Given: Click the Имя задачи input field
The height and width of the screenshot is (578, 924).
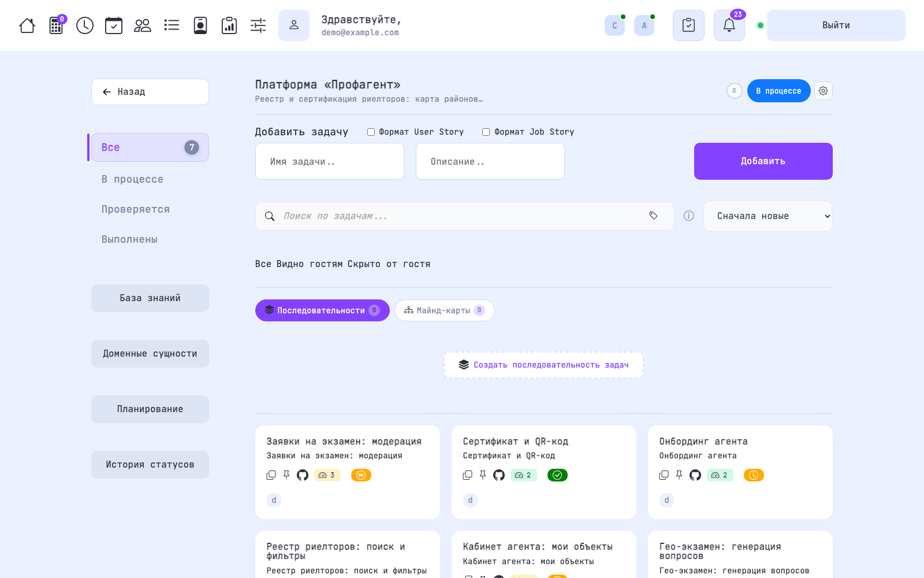Looking at the screenshot, I should (x=330, y=161).
